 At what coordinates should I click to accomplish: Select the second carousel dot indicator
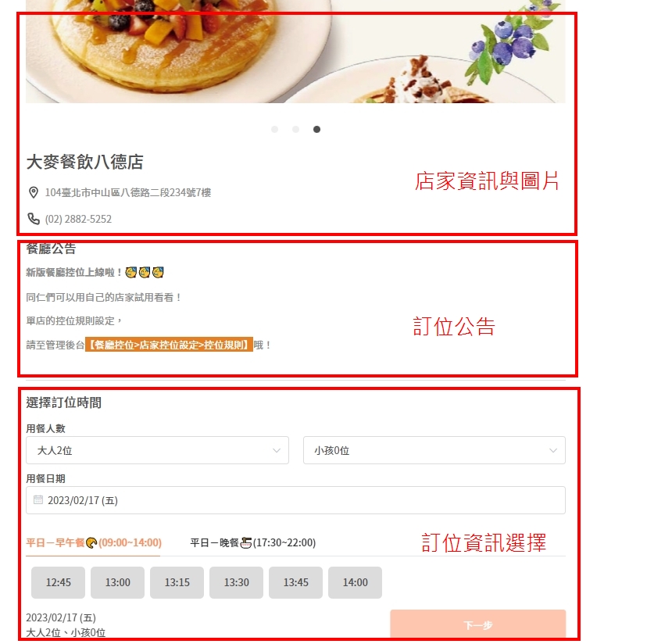(x=296, y=130)
